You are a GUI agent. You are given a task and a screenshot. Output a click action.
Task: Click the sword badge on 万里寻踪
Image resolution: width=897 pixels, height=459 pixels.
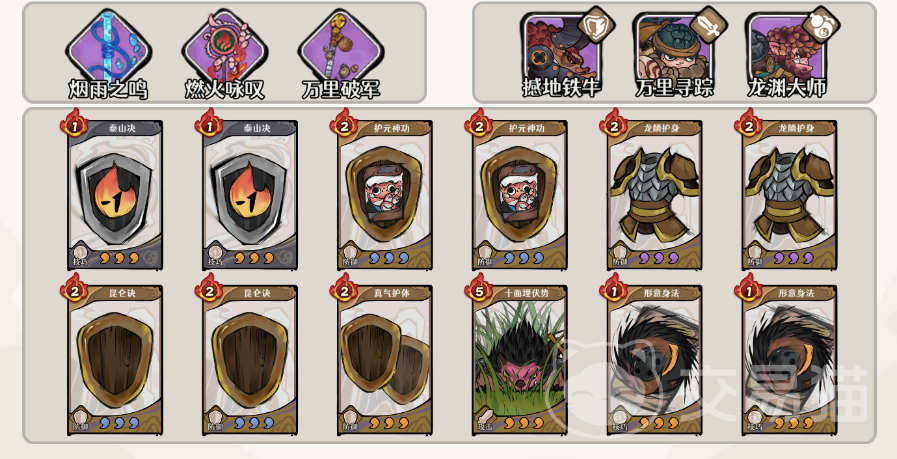pyautogui.click(x=708, y=25)
